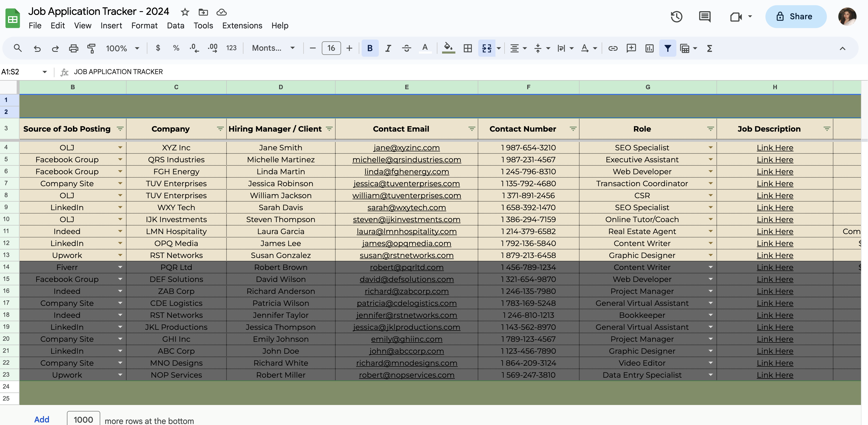Screen dimensions: 868x425
Task: Open the text color picker
Action: click(425, 48)
